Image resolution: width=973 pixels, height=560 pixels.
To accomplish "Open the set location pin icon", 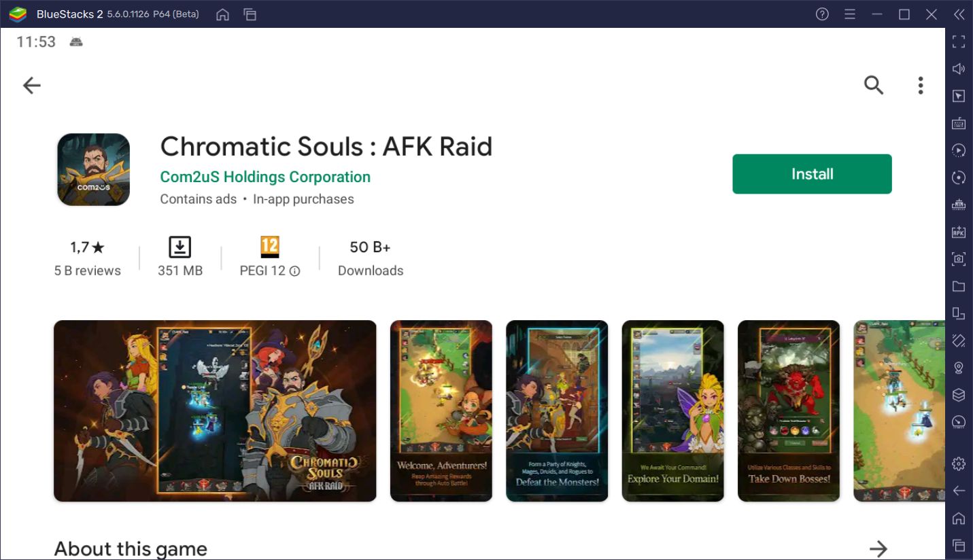I will (x=959, y=368).
